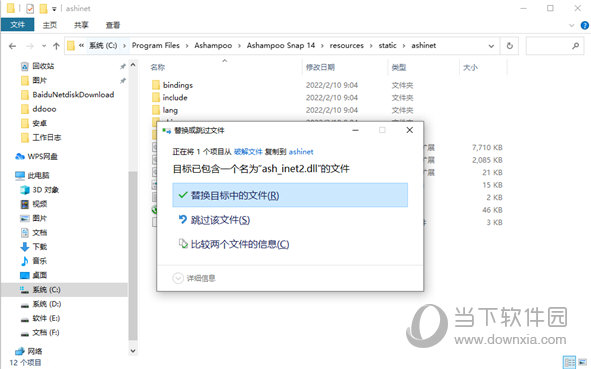Sort by 名称 column header
This screenshot has height=369, width=591.
(158, 67)
